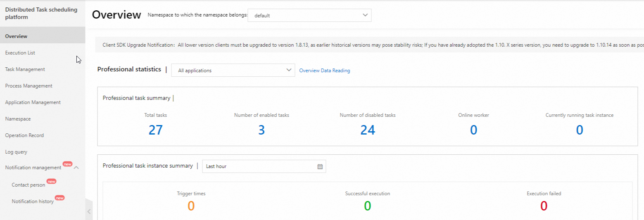
Task: Open the Namespace page
Action: pyautogui.click(x=18, y=119)
